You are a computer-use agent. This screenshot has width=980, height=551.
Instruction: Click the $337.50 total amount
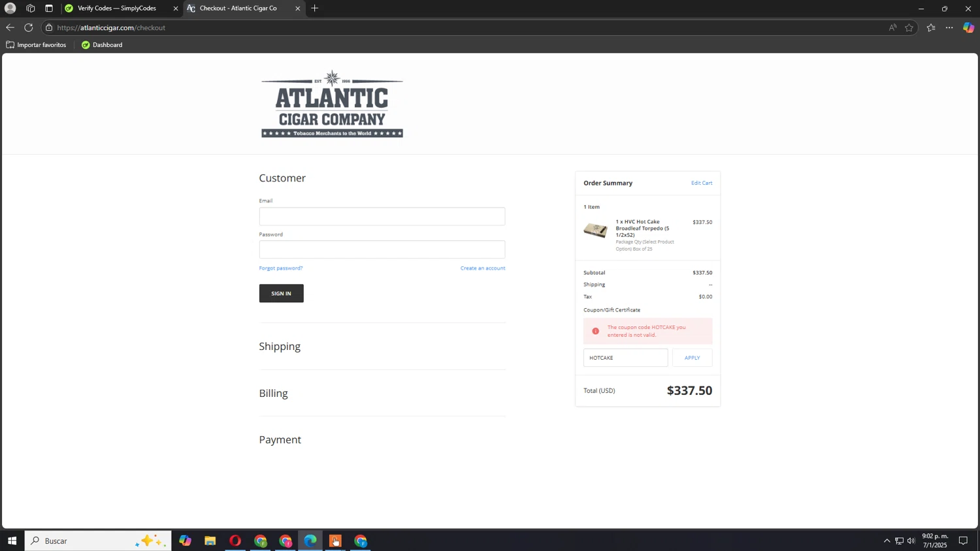coord(689,390)
